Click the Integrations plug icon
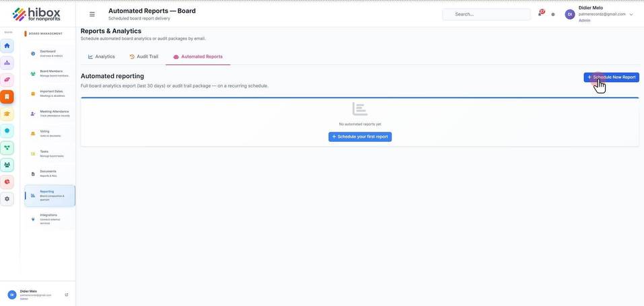 pyautogui.click(x=33, y=219)
